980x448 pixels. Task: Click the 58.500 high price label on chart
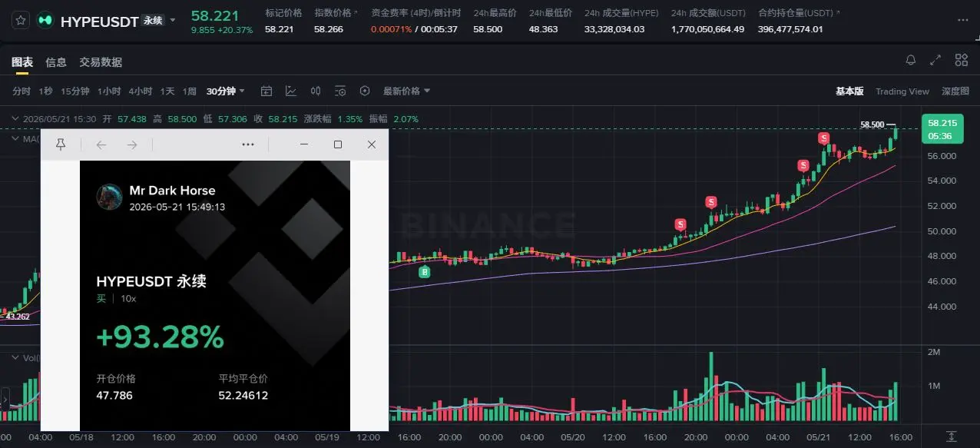[872, 124]
